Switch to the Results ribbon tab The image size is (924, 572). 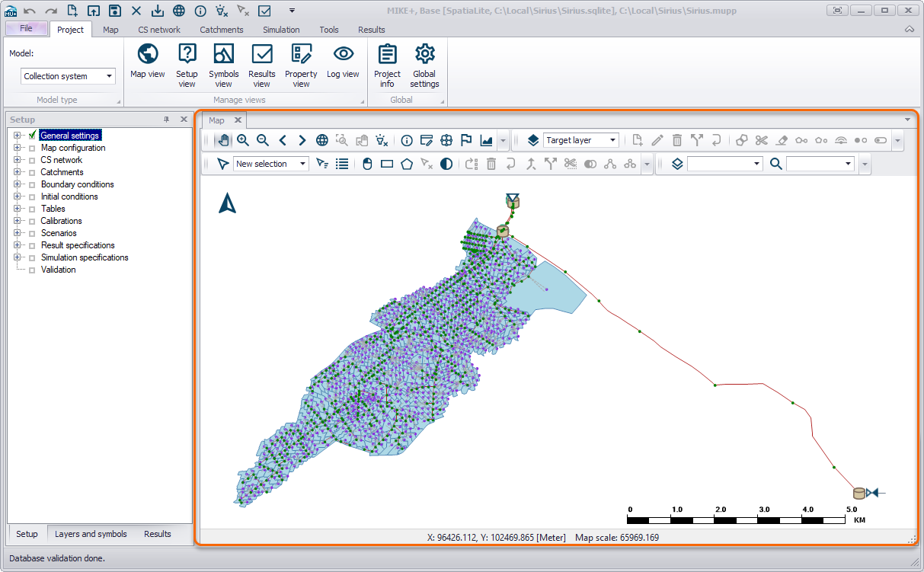click(x=372, y=30)
